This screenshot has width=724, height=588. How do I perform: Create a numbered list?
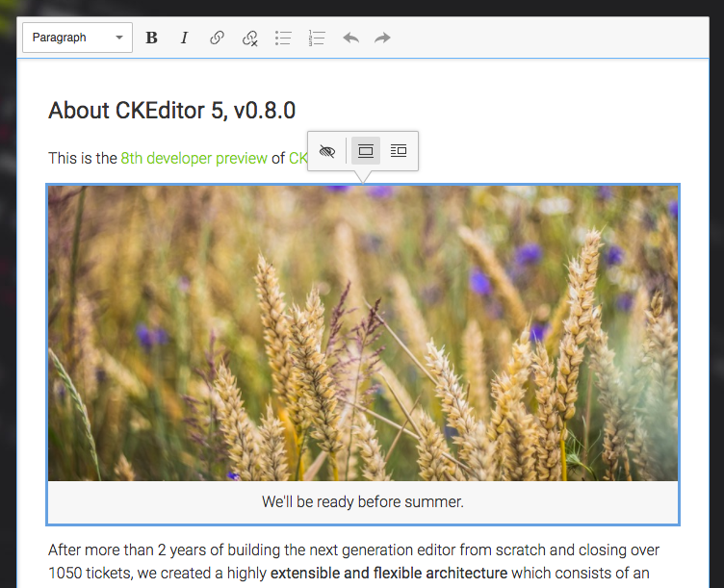317,38
